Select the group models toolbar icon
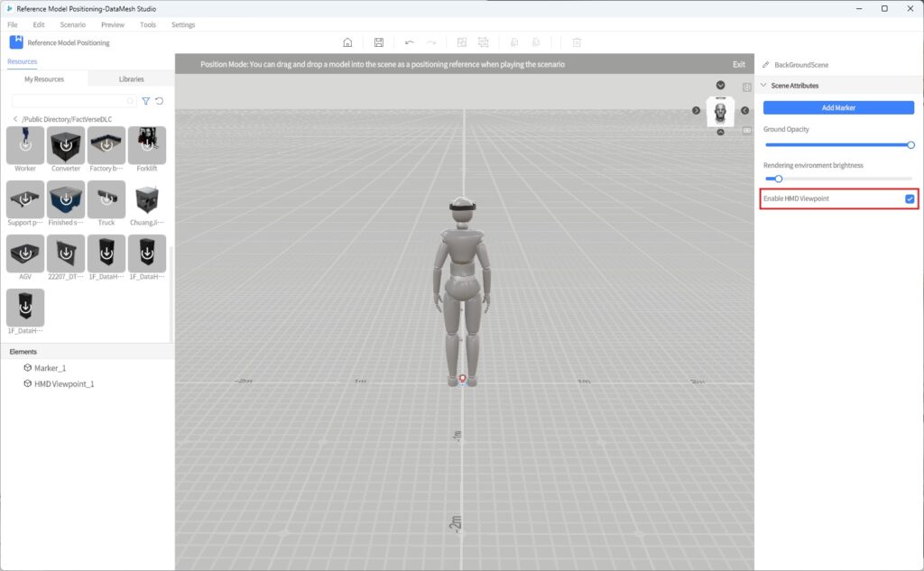 (x=462, y=41)
